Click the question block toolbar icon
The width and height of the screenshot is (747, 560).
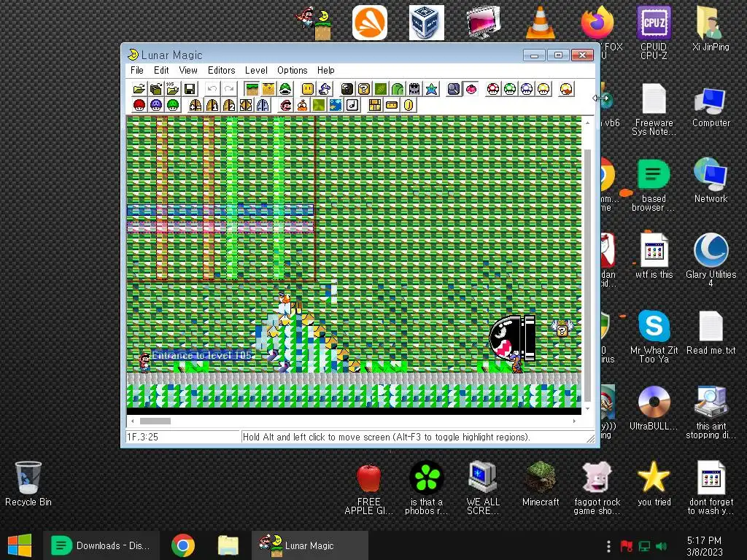click(x=364, y=89)
